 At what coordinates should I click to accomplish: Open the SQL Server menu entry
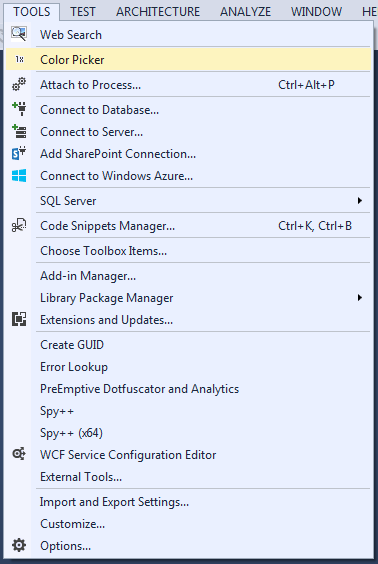[188, 201]
